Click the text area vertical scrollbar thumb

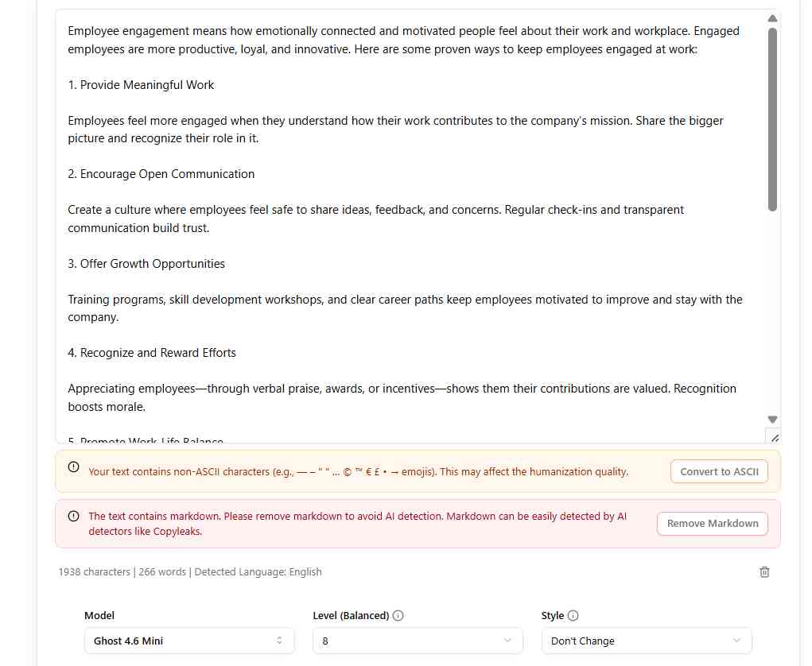click(x=773, y=119)
